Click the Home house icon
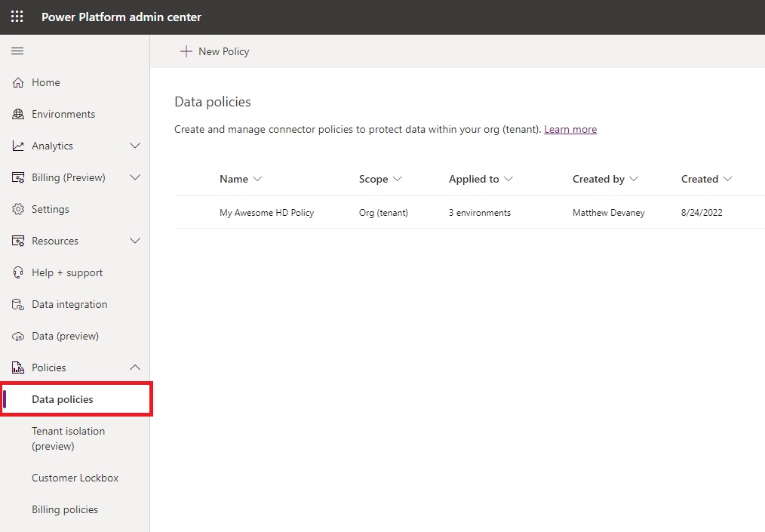This screenshot has height=532, width=765. [x=18, y=82]
